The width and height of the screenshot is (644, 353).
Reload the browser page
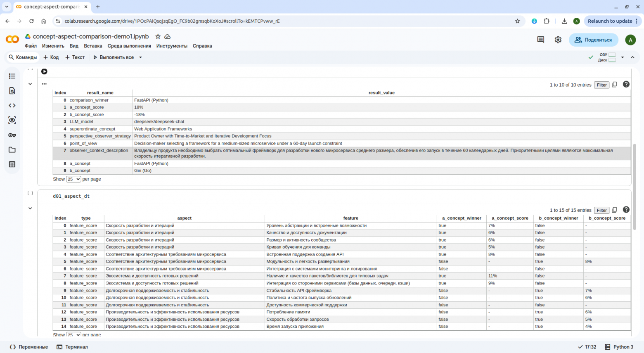(x=31, y=21)
